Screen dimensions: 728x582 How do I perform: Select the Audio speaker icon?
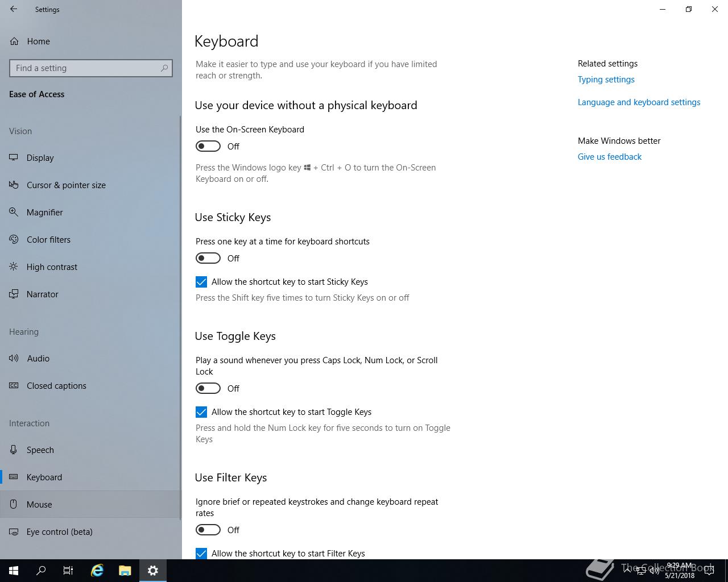tap(14, 358)
